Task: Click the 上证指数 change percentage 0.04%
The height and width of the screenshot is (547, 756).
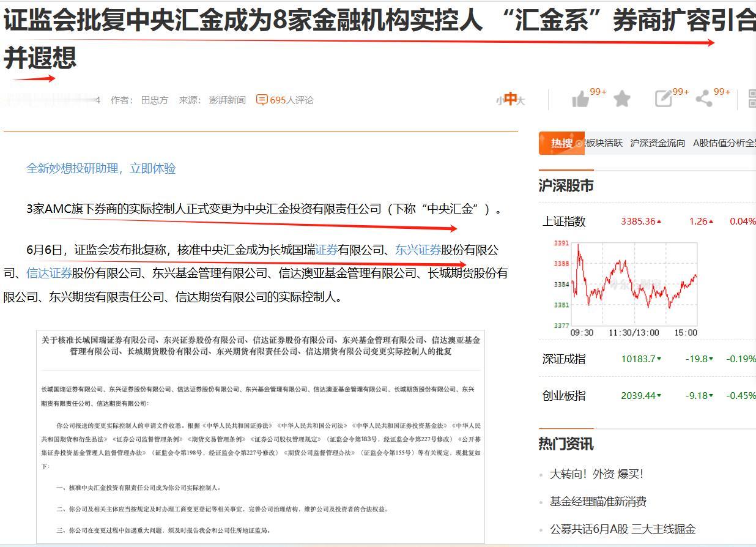Action: click(743, 221)
